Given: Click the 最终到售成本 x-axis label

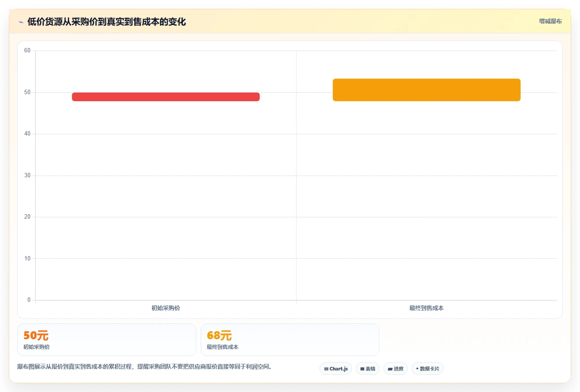Looking at the screenshot, I should (x=426, y=308).
